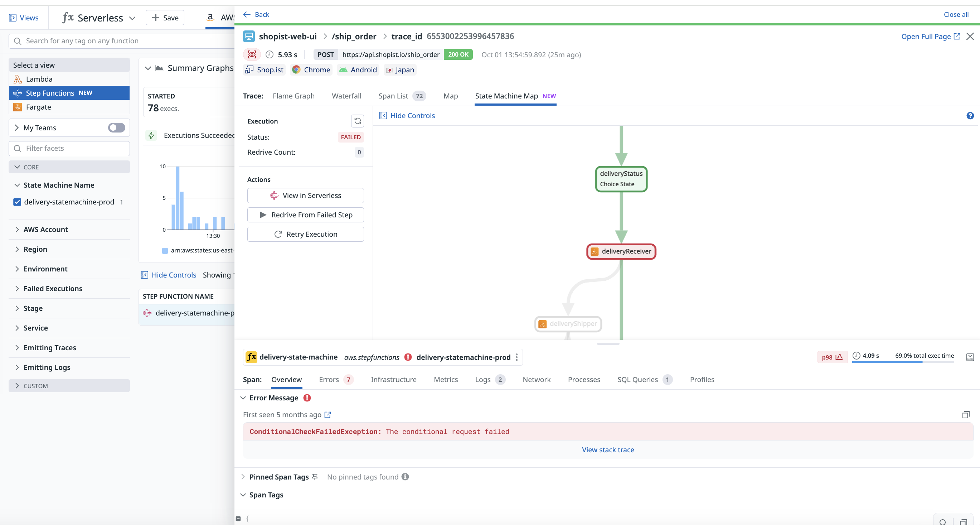
Task: Open the blue help question mark icon
Action: tap(970, 116)
